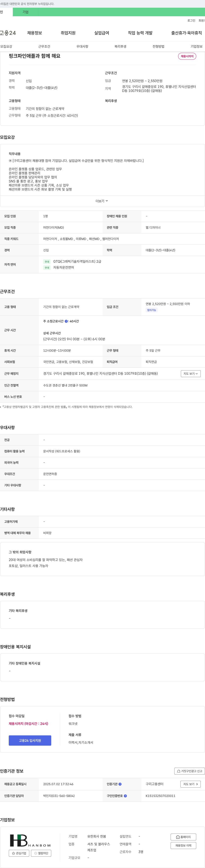Jump to 모집요강 in section navigation bar
The image size is (205, 868).
tap(6, 46)
